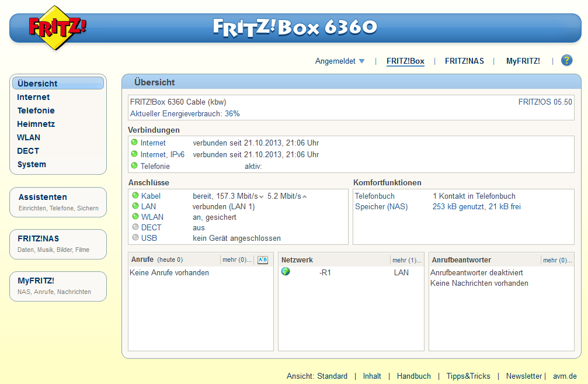Select Übersicht in the sidebar menu
The width and height of the screenshot is (588, 384).
pos(58,84)
